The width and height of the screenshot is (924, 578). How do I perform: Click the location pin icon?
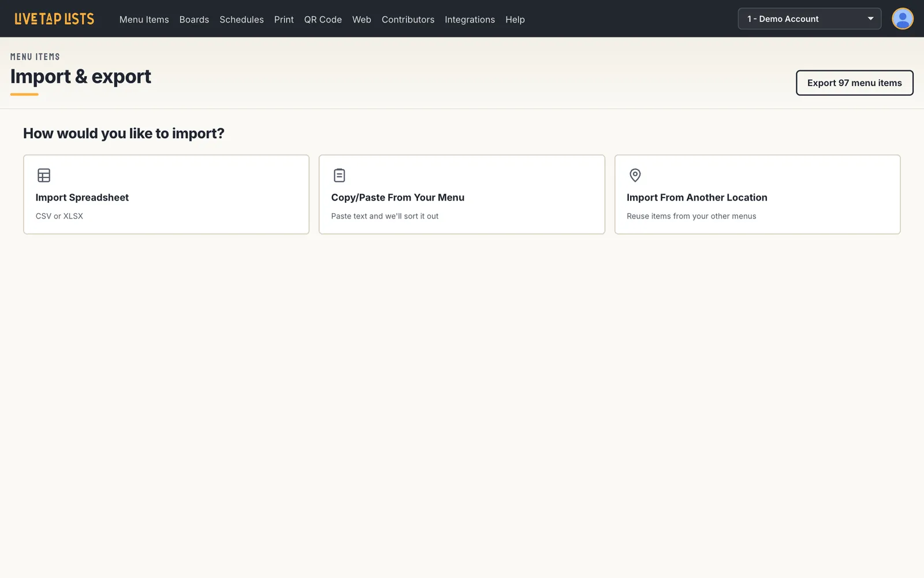[635, 175]
